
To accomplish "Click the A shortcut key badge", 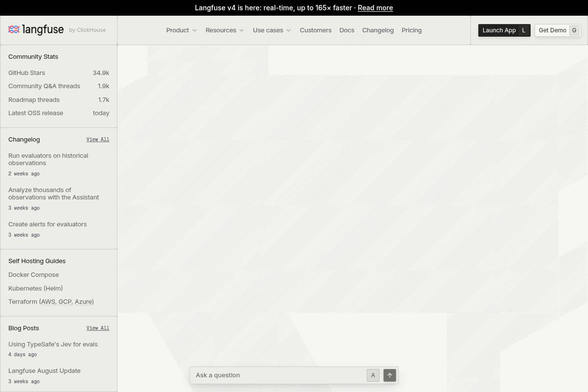I will tap(373, 375).
